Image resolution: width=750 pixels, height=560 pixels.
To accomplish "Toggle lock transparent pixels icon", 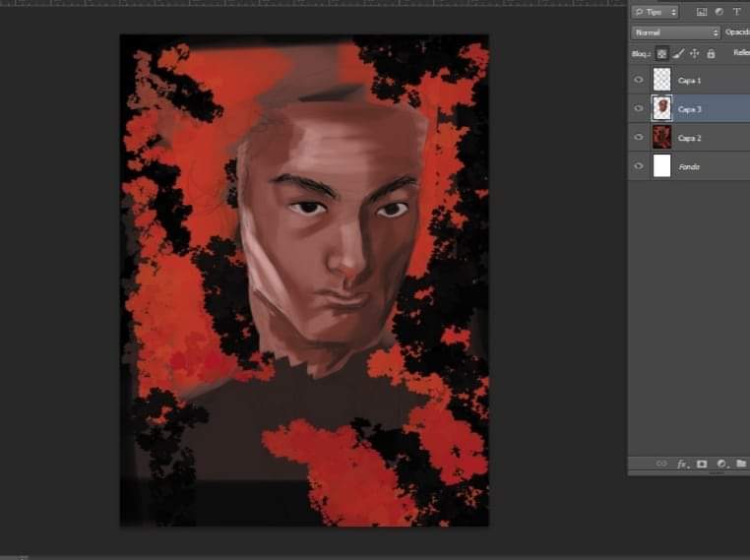I will 661,53.
